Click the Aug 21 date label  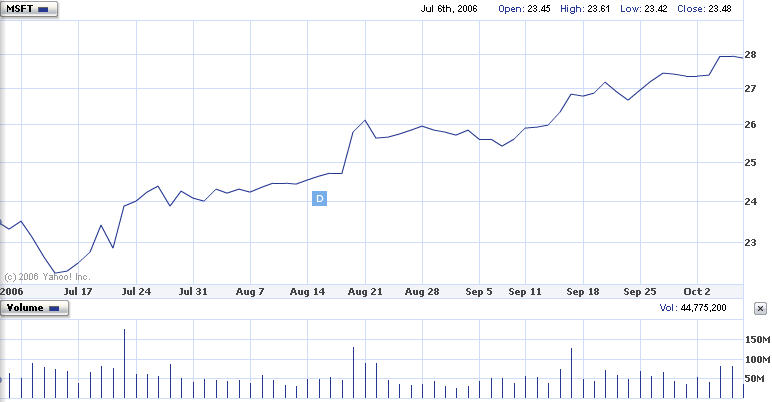pyautogui.click(x=365, y=292)
